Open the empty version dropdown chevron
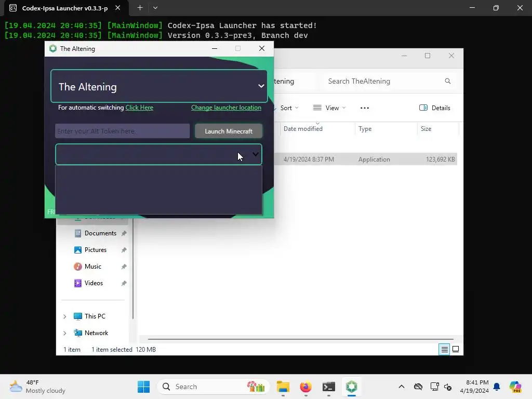This screenshot has width=532, height=399. click(256, 154)
